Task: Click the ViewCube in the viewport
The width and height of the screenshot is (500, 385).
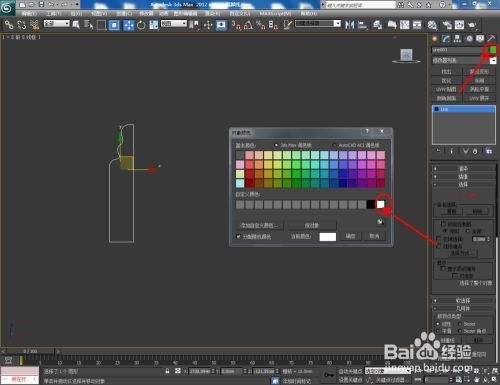Action: click(x=406, y=56)
